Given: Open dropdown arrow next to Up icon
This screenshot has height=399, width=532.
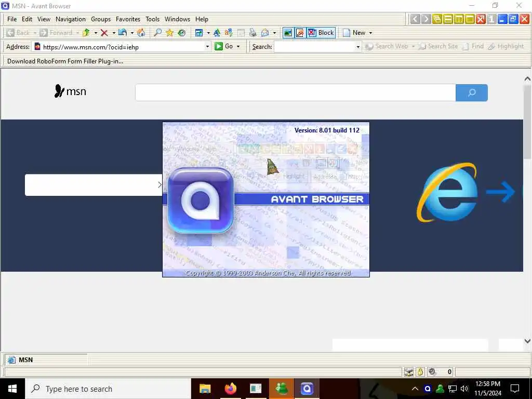Looking at the screenshot, I should pyautogui.click(x=96, y=33).
